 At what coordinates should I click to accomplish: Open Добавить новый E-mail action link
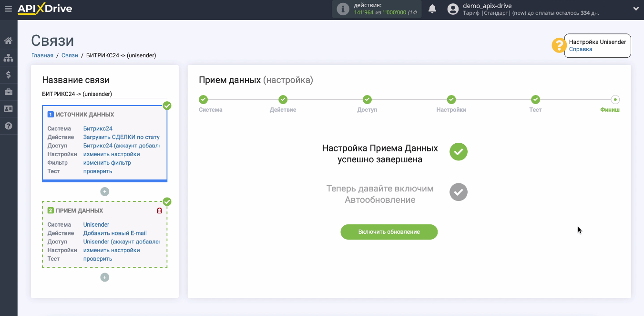point(115,233)
